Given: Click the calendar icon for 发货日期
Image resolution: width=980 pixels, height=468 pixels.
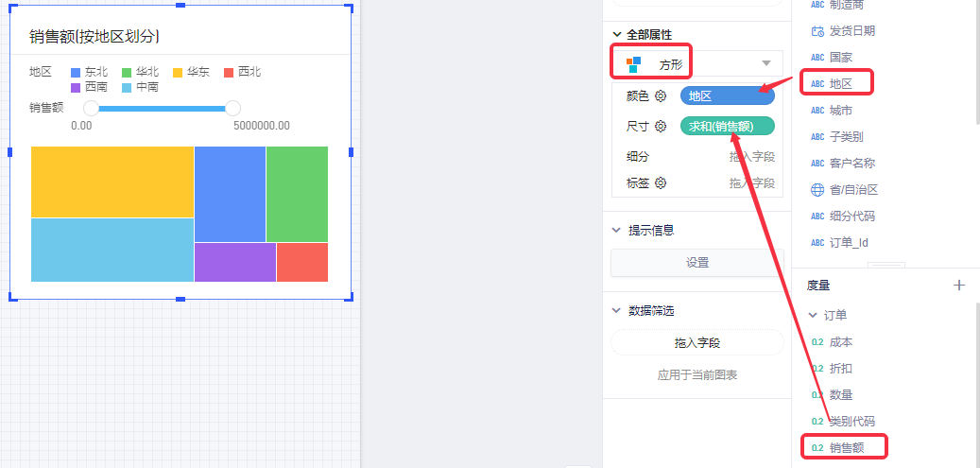Looking at the screenshot, I should (817, 31).
